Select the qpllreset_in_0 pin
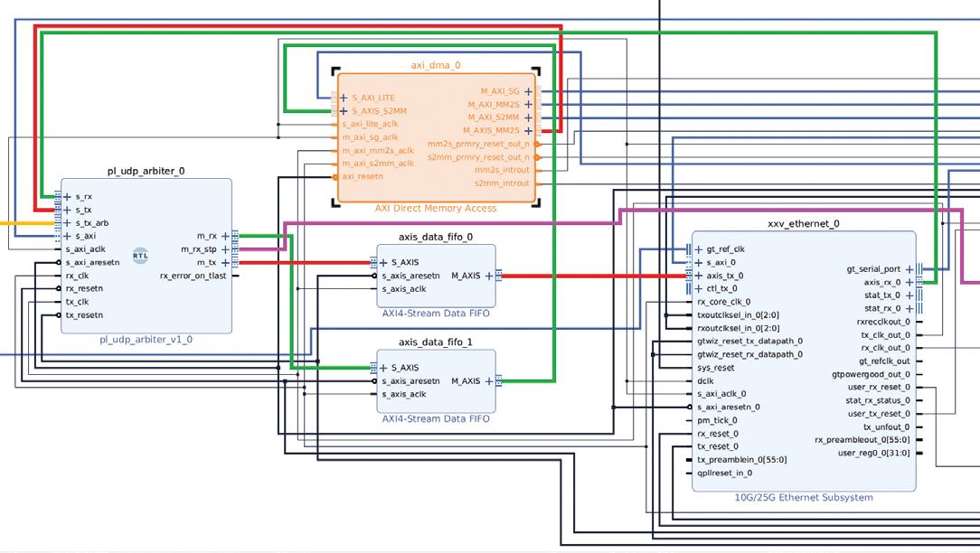The height and width of the screenshot is (553, 980). click(724, 473)
